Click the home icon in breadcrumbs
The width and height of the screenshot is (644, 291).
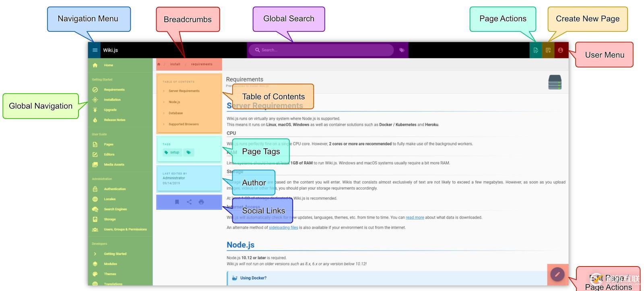click(159, 64)
